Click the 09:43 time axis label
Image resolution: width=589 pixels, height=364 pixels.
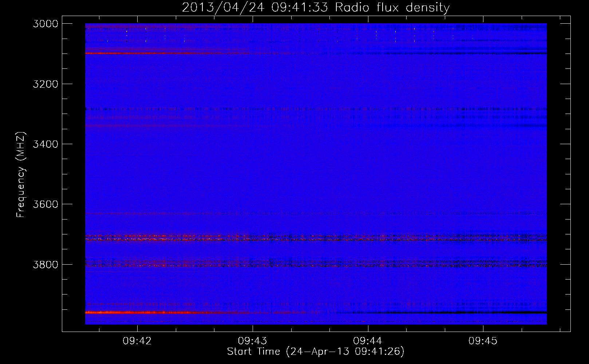tap(253, 341)
